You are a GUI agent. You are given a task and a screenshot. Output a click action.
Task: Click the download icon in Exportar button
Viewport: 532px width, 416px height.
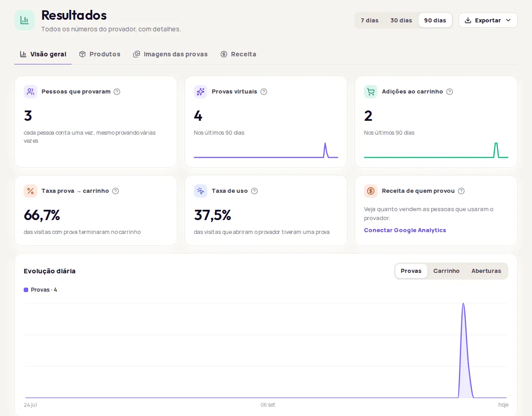[468, 20]
